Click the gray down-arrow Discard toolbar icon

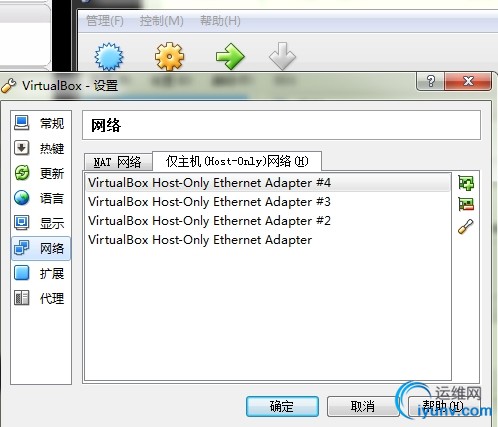tap(282, 56)
